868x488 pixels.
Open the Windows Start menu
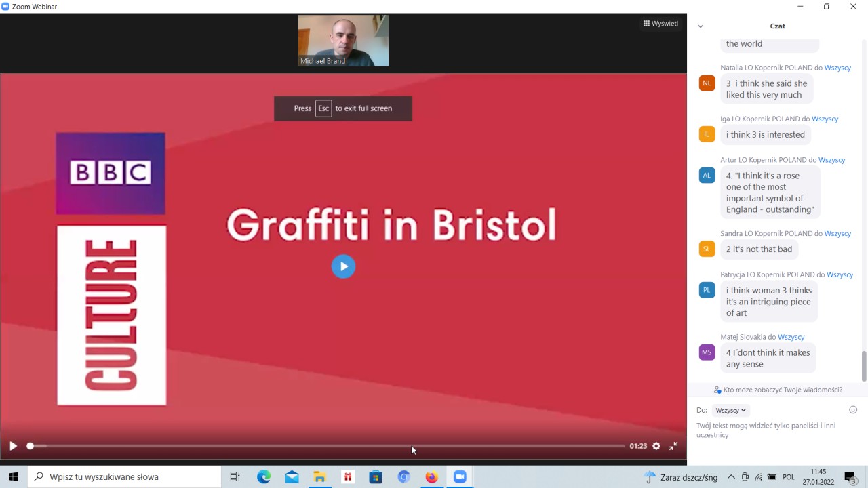point(13,476)
